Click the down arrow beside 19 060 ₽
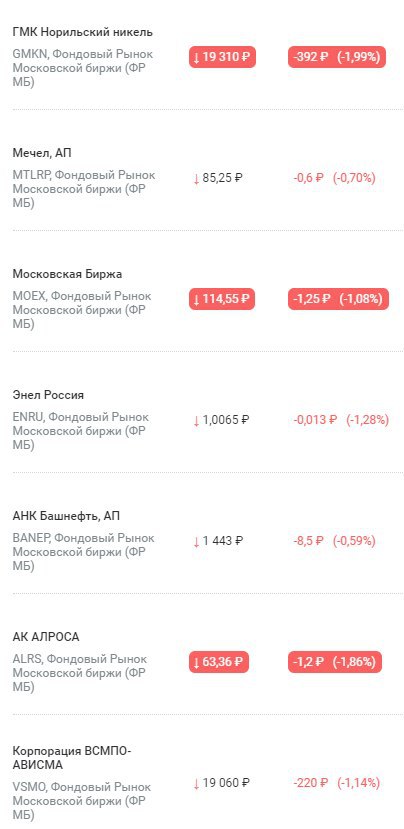 click(x=196, y=784)
